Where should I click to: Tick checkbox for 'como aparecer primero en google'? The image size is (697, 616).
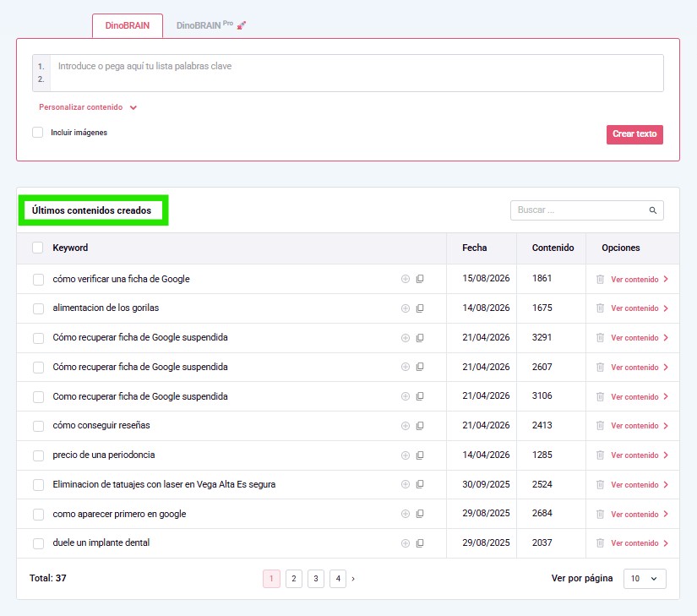coord(39,515)
